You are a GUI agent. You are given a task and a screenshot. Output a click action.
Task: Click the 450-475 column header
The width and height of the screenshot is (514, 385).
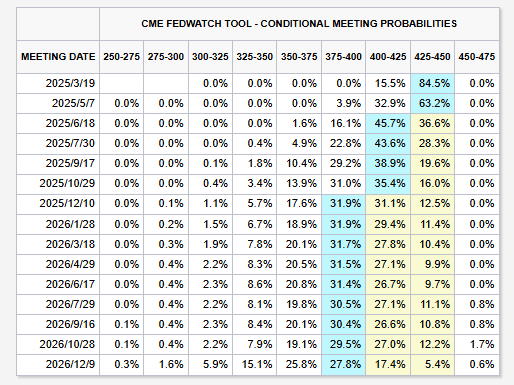[477, 57]
